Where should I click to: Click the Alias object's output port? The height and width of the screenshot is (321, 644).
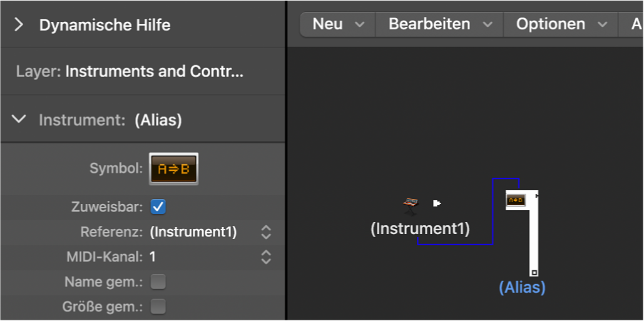click(x=537, y=196)
